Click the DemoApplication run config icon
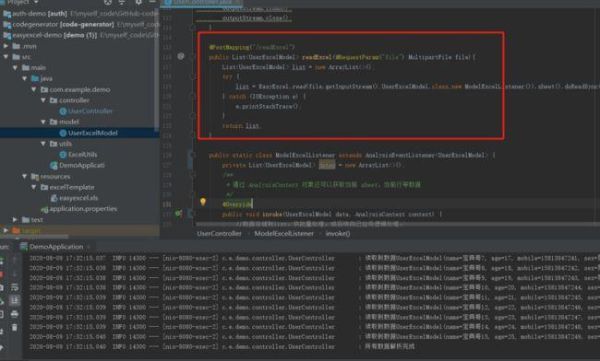 [23, 247]
